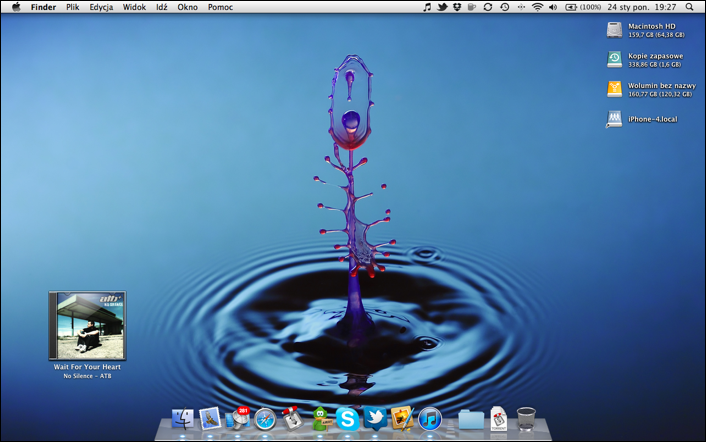Click the music note menu bar icon

pos(427,7)
